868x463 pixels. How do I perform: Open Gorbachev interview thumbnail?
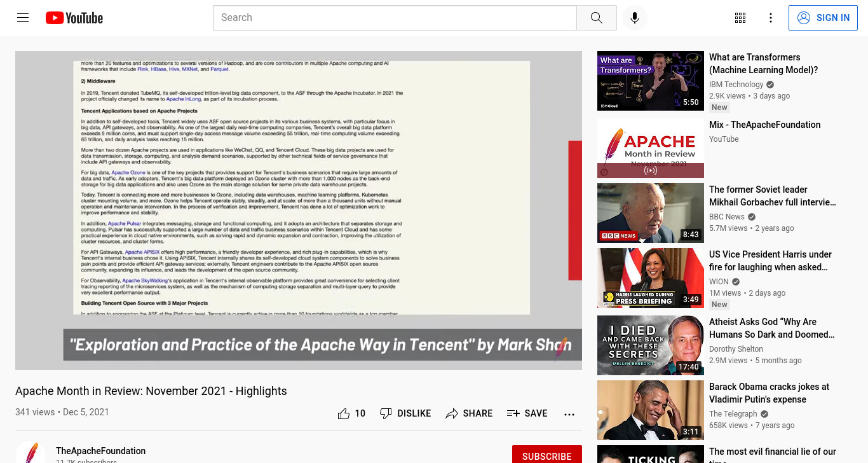tap(651, 213)
